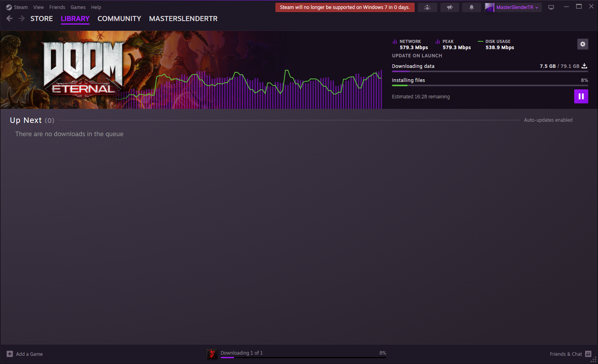Image resolution: width=598 pixels, height=364 pixels.
Task: Switch to the COMMUNITY tab
Action: pos(119,19)
